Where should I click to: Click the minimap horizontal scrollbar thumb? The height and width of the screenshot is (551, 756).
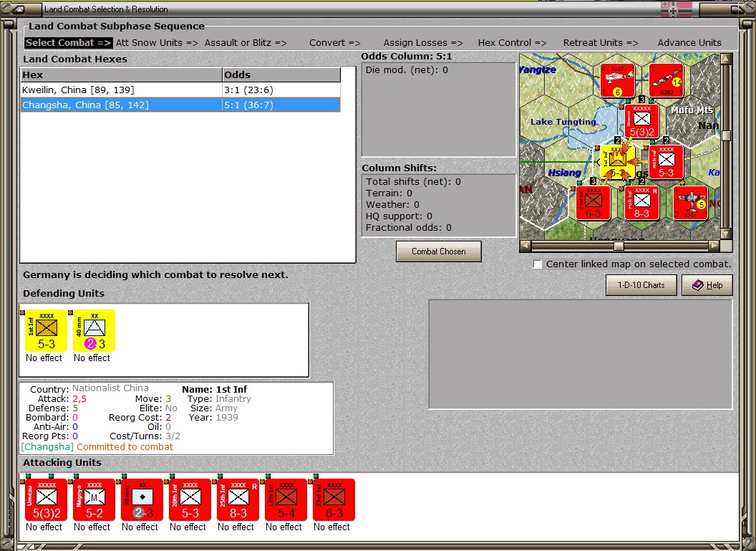(619, 246)
